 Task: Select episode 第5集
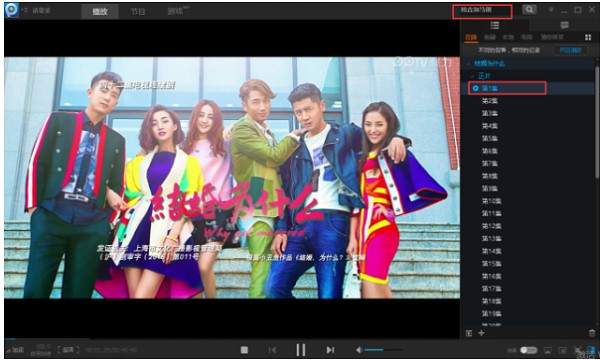click(x=489, y=138)
